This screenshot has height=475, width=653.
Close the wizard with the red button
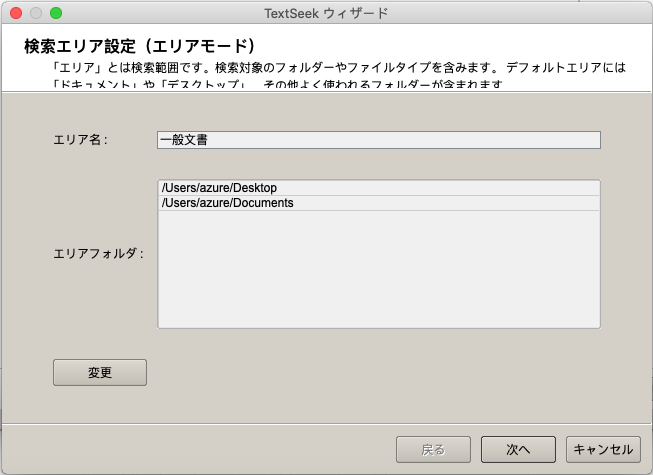pyautogui.click(x=16, y=13)
